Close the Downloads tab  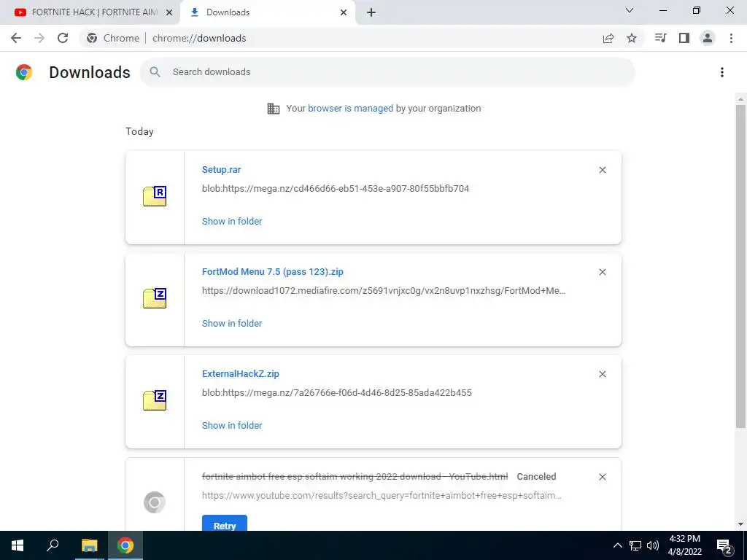[344, 12]
